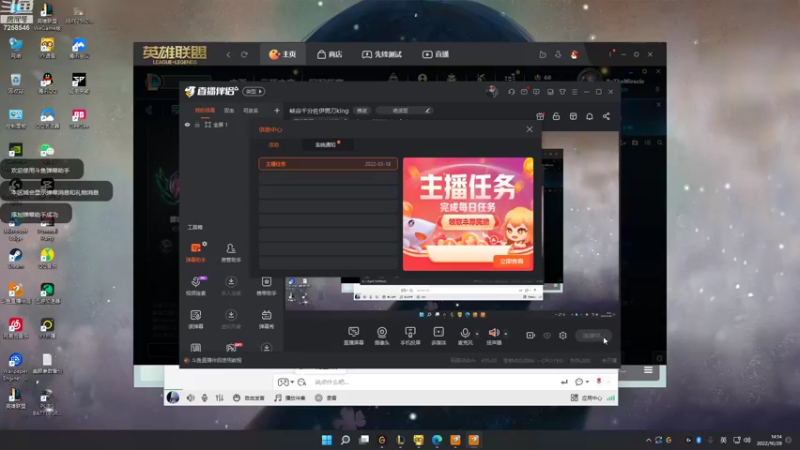Viewport: 800px width, 450px height.
Task: Show hidden system tray icons
Action: (x=648, y=440)
